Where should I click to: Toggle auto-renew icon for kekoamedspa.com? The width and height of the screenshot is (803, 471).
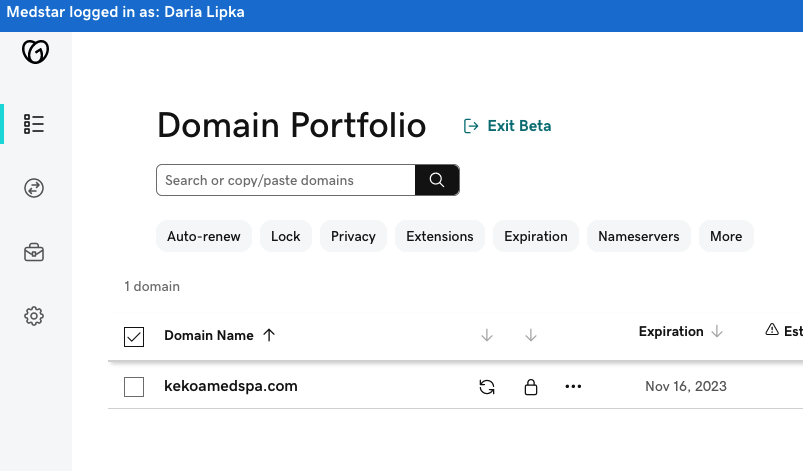(487, 387)
